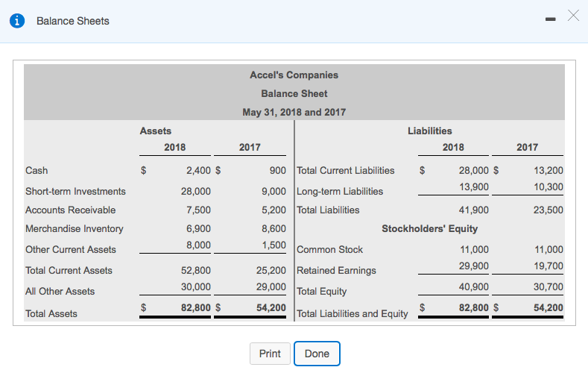Select the Cash row label
Viewport: 588px width, 373px height.
(37, 170)
